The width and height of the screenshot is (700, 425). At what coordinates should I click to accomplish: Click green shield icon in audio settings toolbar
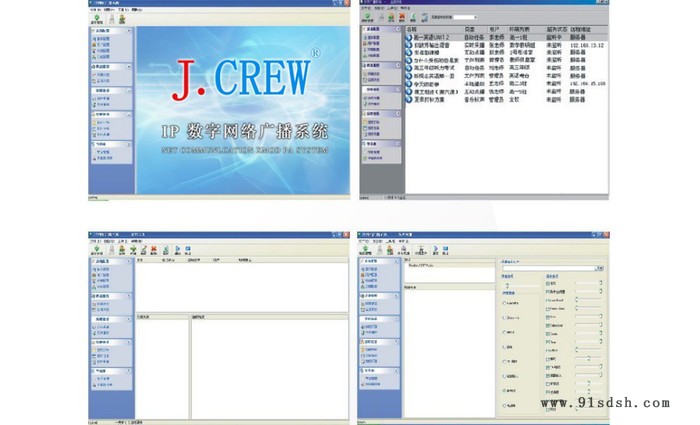pyautogui.click(x=365, y=248)
